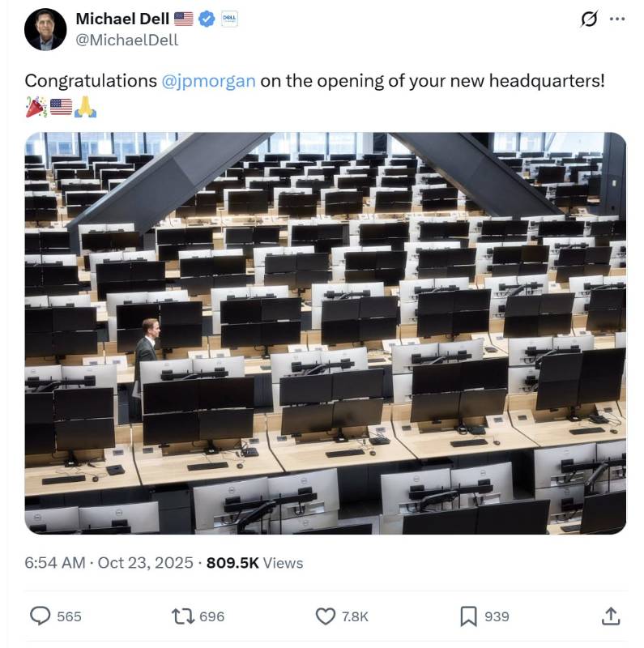Viewport: 644px width, 648px height.
Task: Click the reply comment icon
Action: point(40,616)
